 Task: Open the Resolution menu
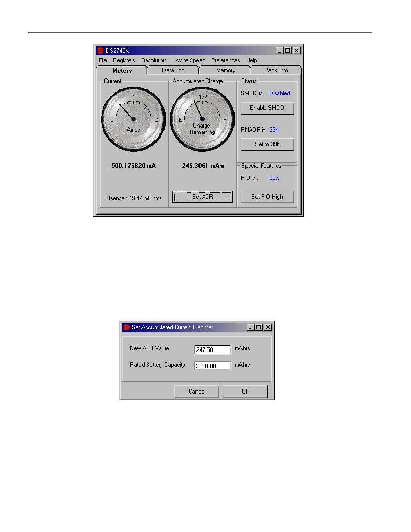[154, 60]
